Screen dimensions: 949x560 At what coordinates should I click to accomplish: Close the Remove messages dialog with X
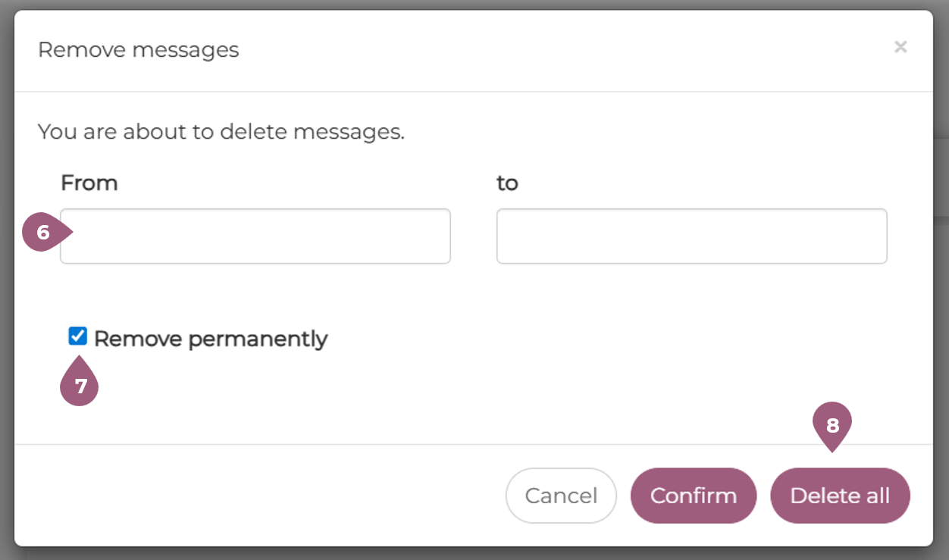900,47
